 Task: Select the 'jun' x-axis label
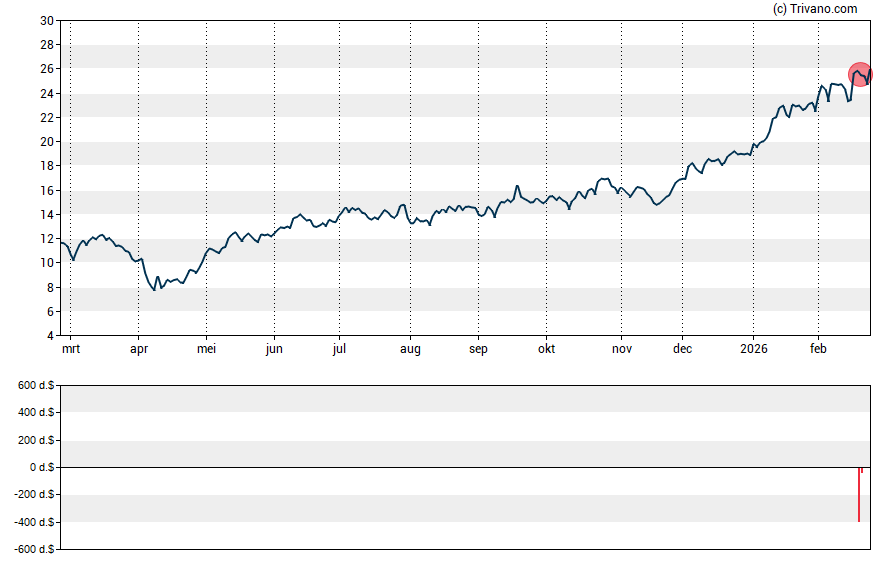[274, 350]
